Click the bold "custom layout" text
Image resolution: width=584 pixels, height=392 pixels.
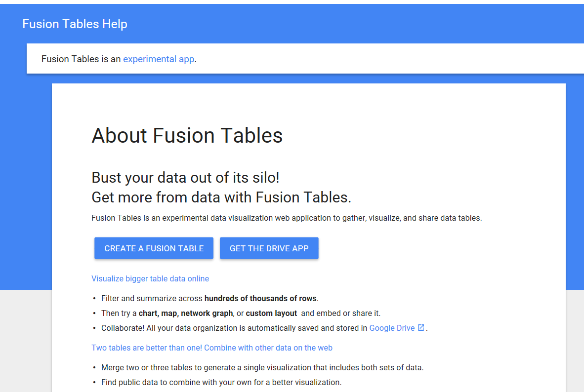(271, 313)
